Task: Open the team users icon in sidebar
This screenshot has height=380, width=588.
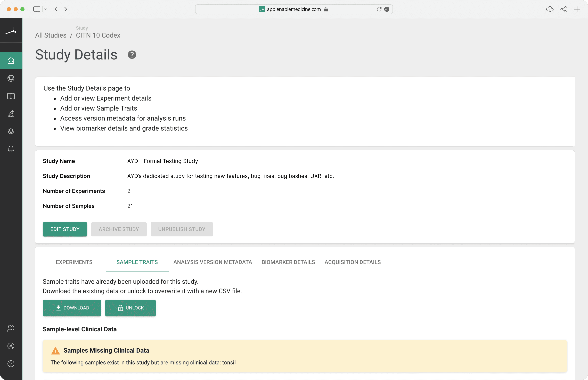Action: click(x=11, y=328)
